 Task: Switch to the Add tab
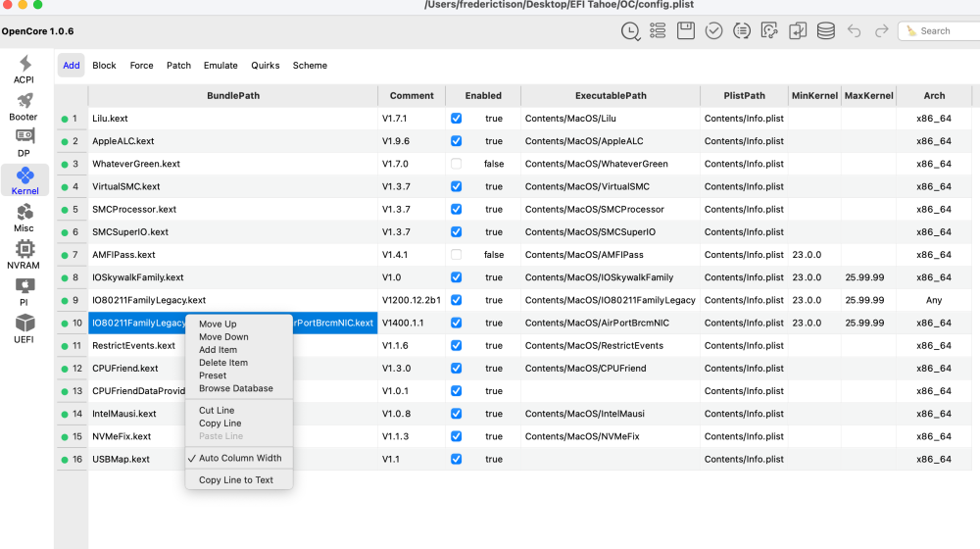coord(72,65)
